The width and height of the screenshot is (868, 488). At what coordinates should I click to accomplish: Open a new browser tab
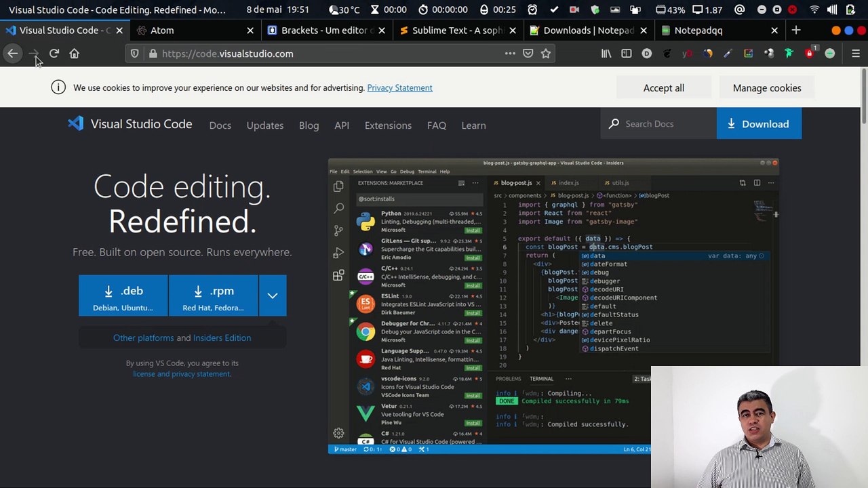point(796,30)
